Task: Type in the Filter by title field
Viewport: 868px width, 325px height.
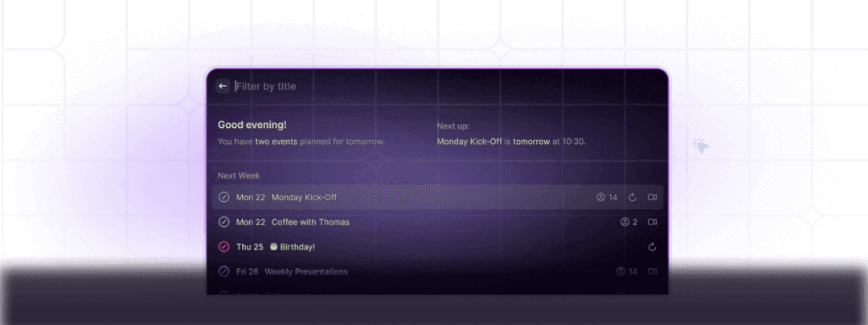Action: pos(402,86)
